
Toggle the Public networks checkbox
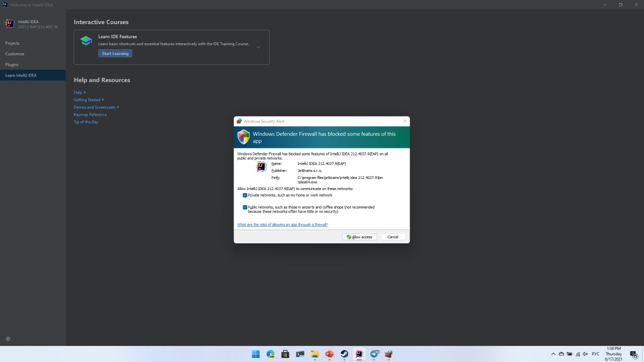[245, 207]
